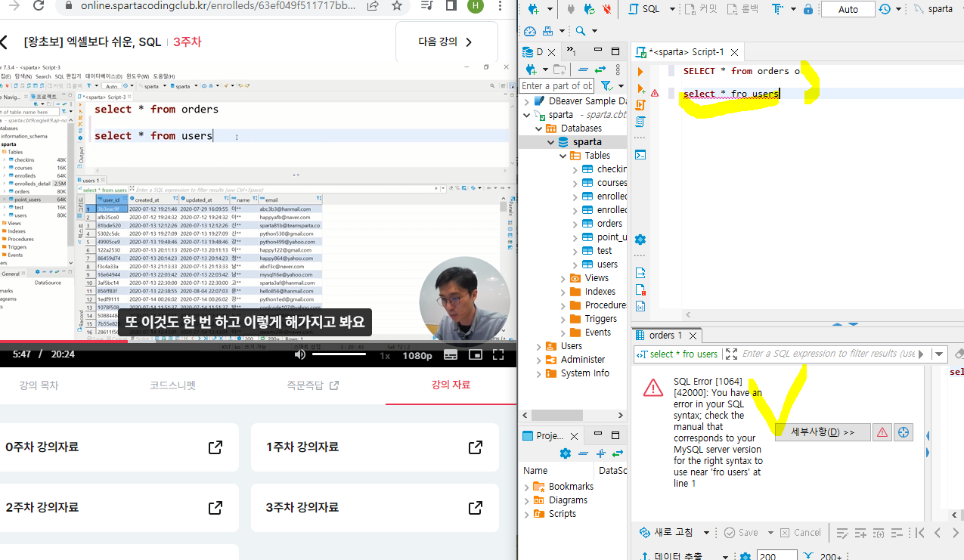
Task: Expand Bookmarks in Projects panel
Action: pyautogui.click(x=526, y=487)
